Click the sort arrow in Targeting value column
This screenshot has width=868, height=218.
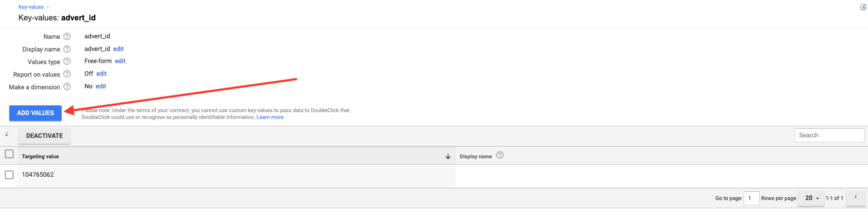point(448,156)
